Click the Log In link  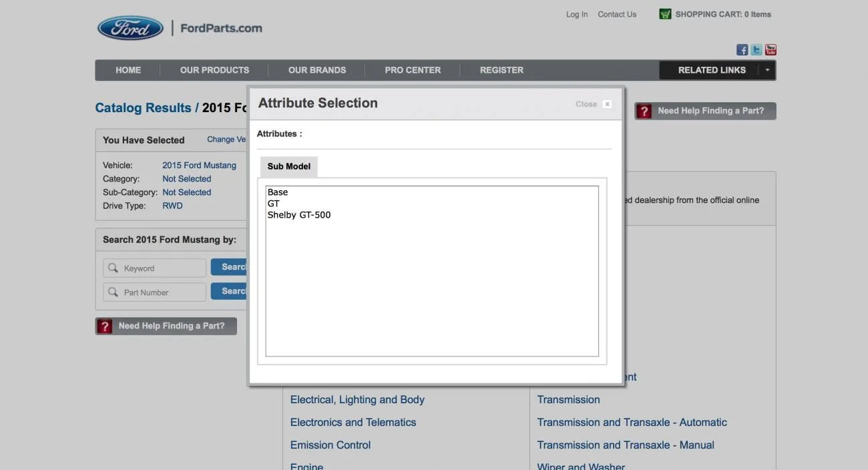point(577,14)
